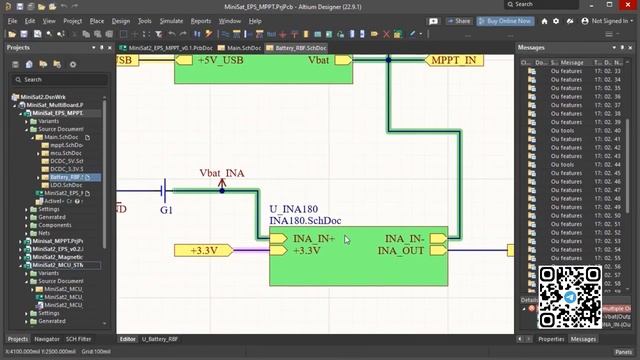Click the U_Battery_RBF sheet tab
640x360 pixels.
coord(160,339)
